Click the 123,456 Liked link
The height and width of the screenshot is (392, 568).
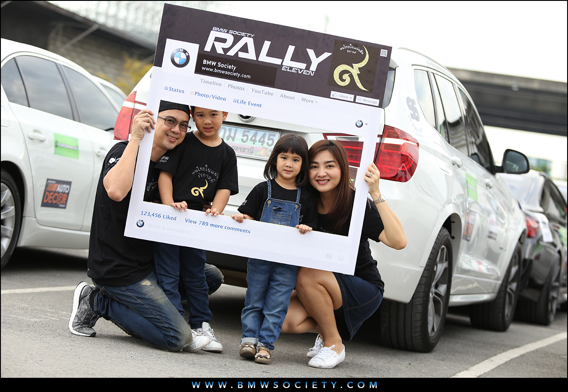pyautogui.click(x=158, y=216)
